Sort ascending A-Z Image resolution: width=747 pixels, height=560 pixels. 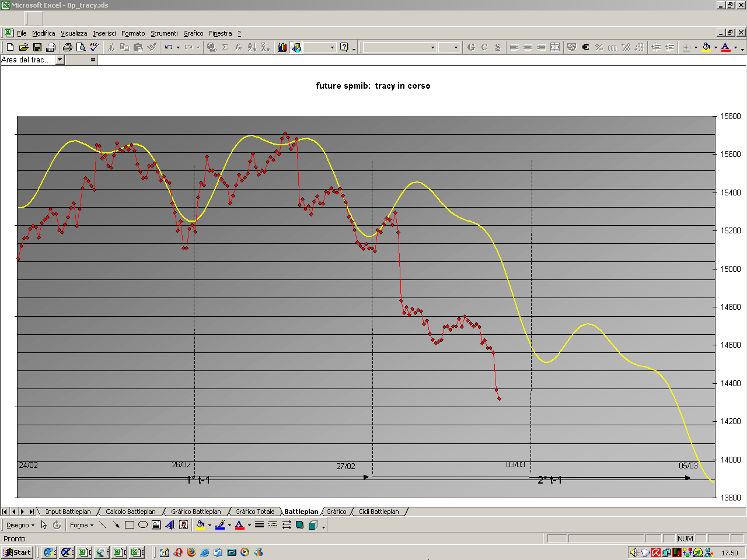pos(252,47)
